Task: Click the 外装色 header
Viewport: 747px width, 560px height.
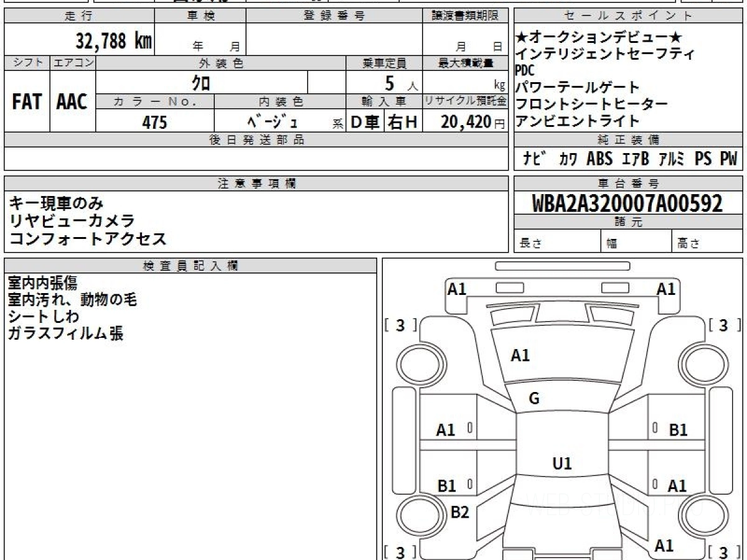Action: click(x=221, y=62)
